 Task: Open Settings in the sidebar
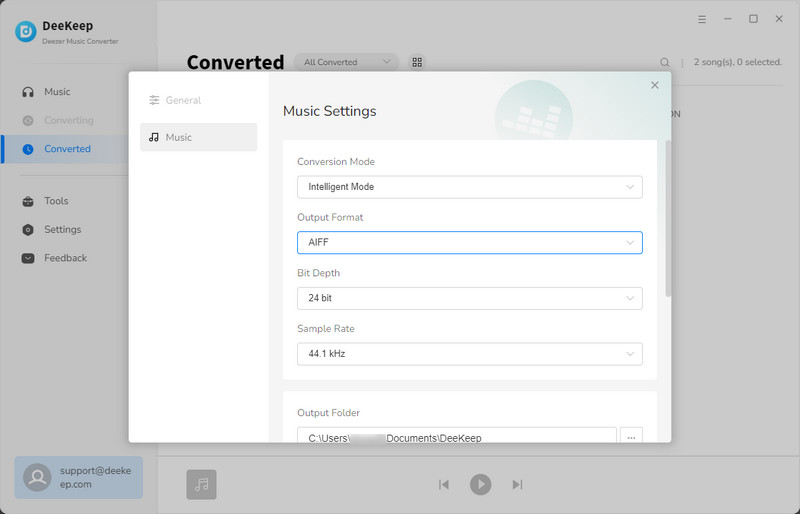pyautogui.click(x=62, y=230)
